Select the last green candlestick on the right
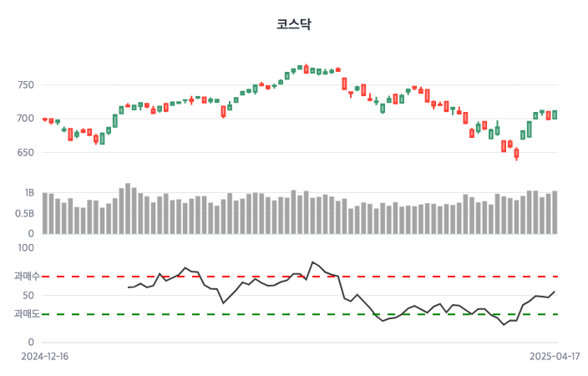This screenshot has height=376, width=588. tap(555, 114)
